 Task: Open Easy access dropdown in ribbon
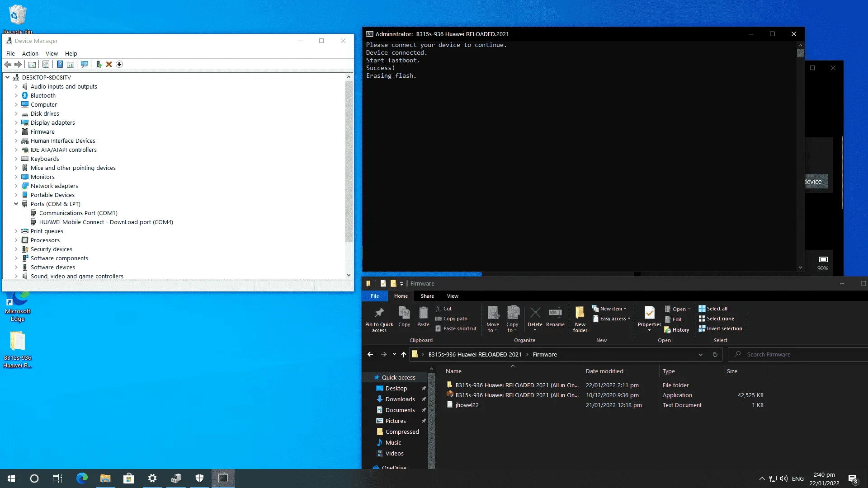611,319
